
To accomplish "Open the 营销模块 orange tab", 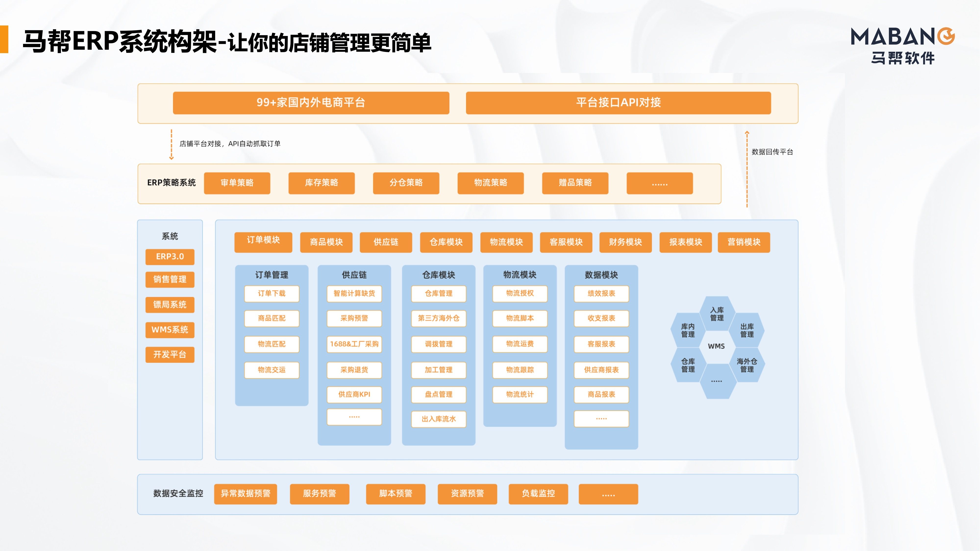I will (744, 242).
